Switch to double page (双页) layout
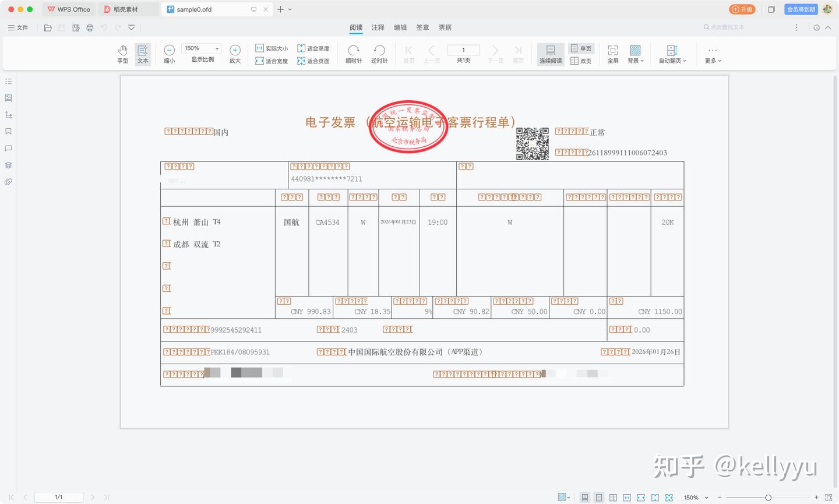 (581, 61)
